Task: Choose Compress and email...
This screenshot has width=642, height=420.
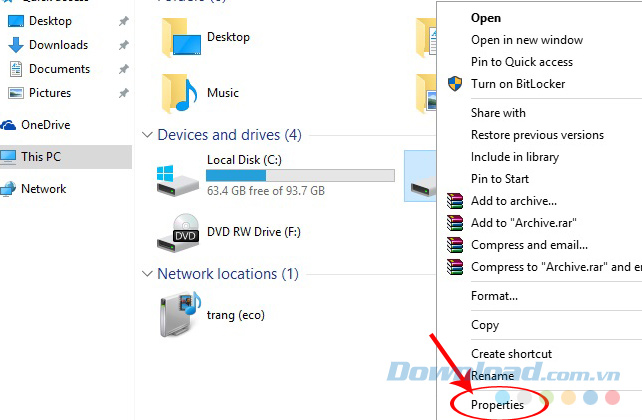Action: (529, 245)
